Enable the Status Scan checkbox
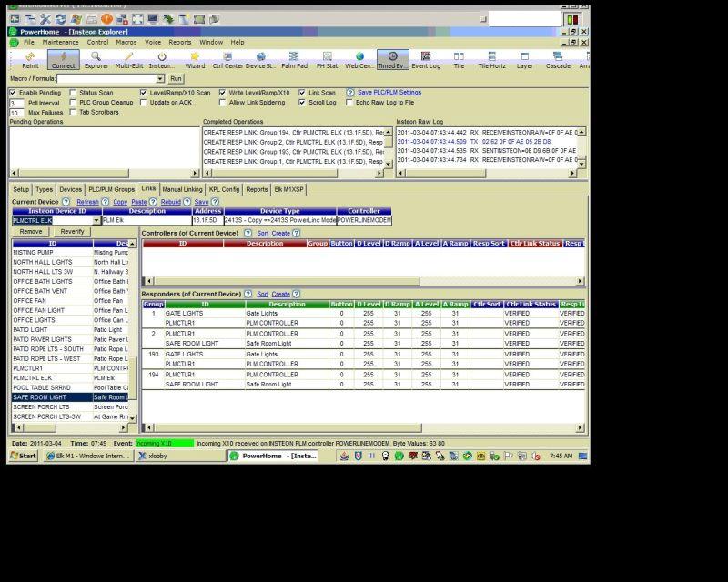 pyautogui.click(x=73, y=93)
